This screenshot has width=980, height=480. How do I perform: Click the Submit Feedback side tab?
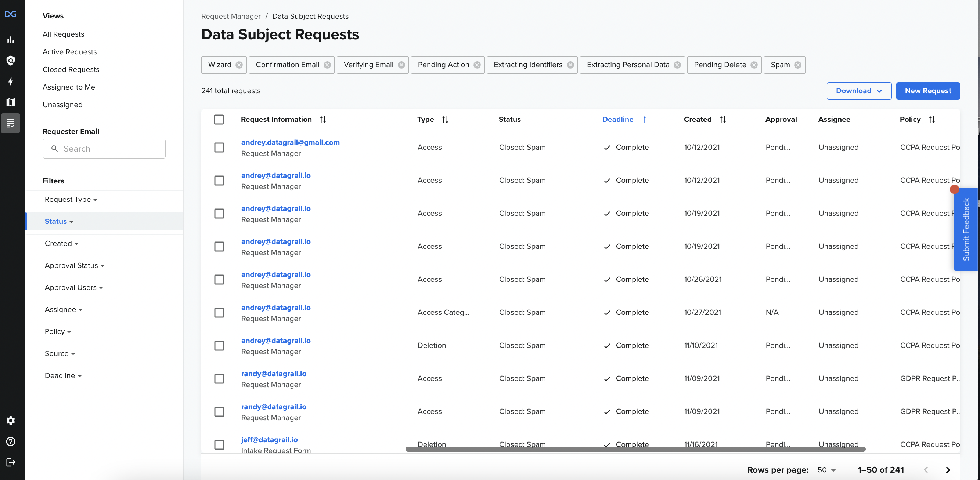point(966,230)
